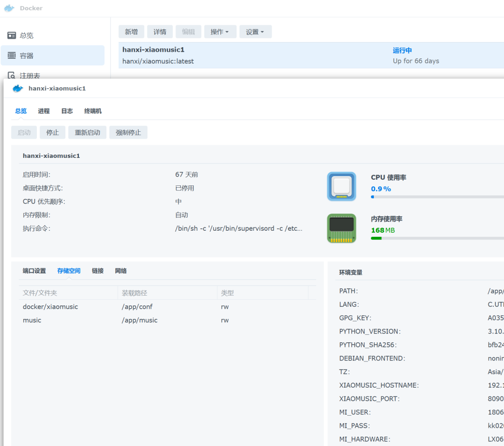The height and width of the screenshot is (446, 504).
Task: Click the 内存限制 自动 value
Action: click(x=182, y=215)
